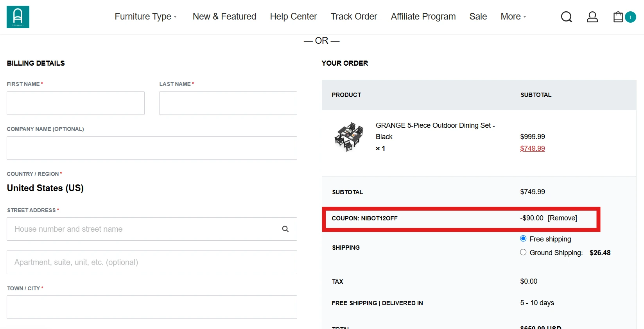Click the GRANGE dining set thumbnail
The image size is (644, 329).
click(349, 137)
